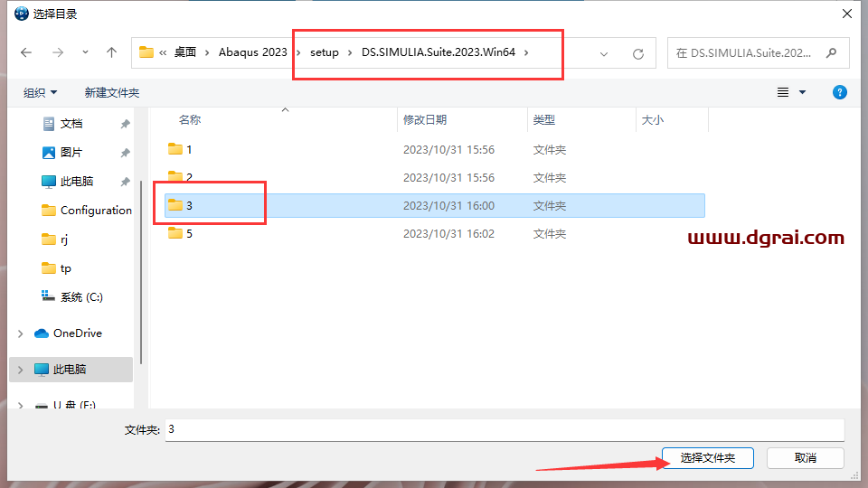Cancel the dialog with 取消

[805, 458]
